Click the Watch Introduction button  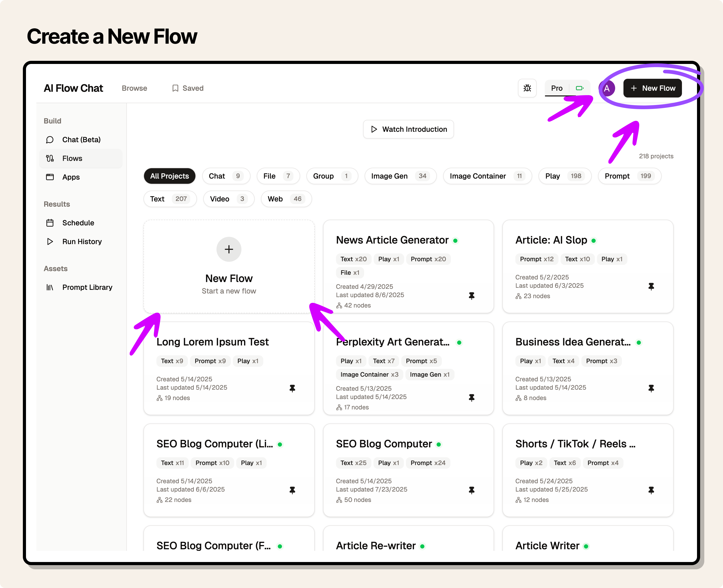[408, 129]
